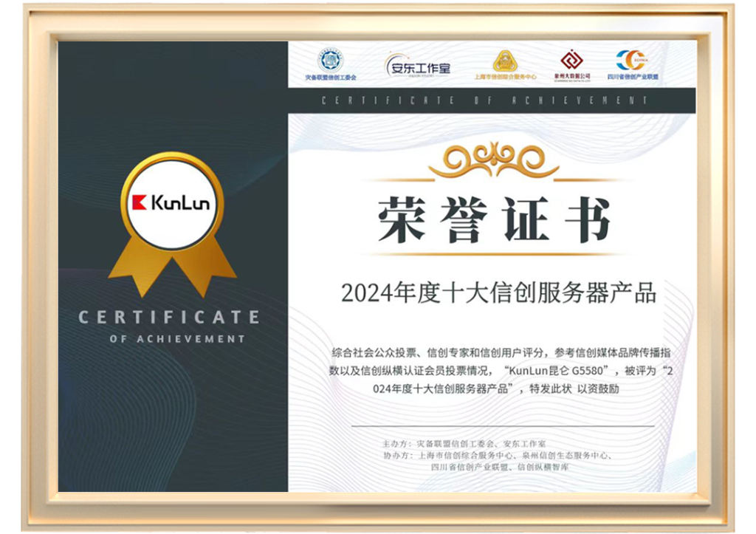Image resolution: width=756 pixels, height=534 pixels.
Task: Click the KunLun logo inside the gold medal
Action: pos(171,202)
